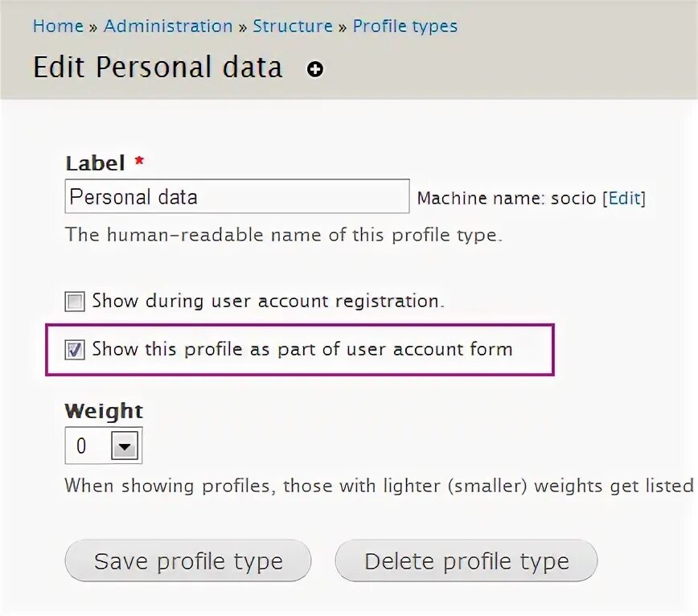Focus the Label text field
This screenshot has width=698, height=616.
236,196
